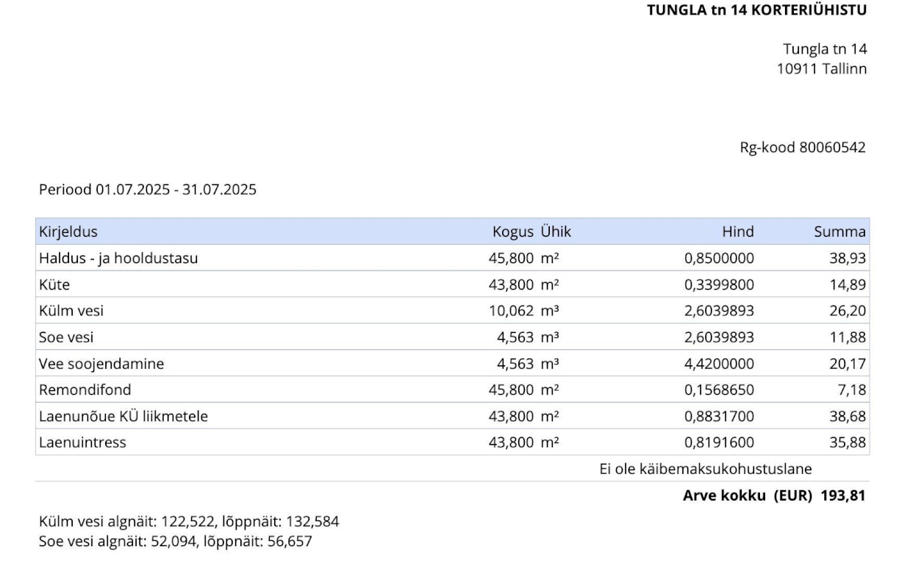Select the invoice total 193,81
Image resolution: width=899 pixels, height=588 pixels.
(x=843, y=496)
